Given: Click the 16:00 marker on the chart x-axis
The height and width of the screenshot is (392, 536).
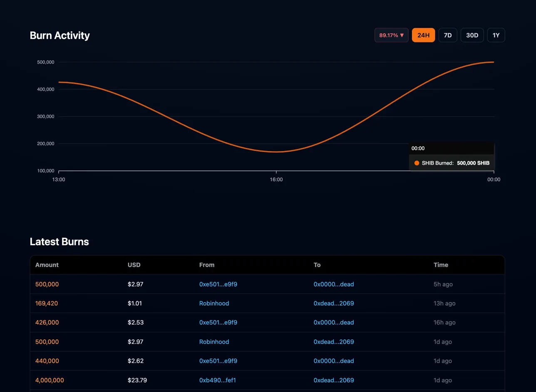Looking at the screenshot, I should (276, 180).
